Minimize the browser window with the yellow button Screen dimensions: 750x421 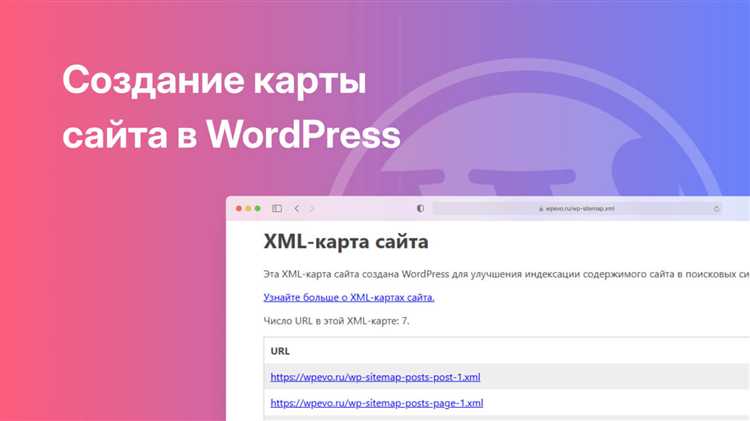[248, 209]
